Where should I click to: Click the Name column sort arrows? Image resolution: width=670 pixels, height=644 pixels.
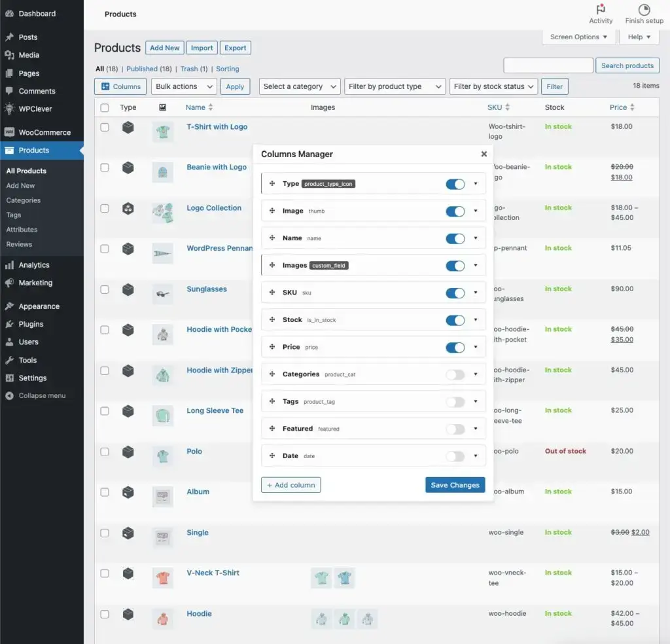pyautogui.click(x=211, y=107)
